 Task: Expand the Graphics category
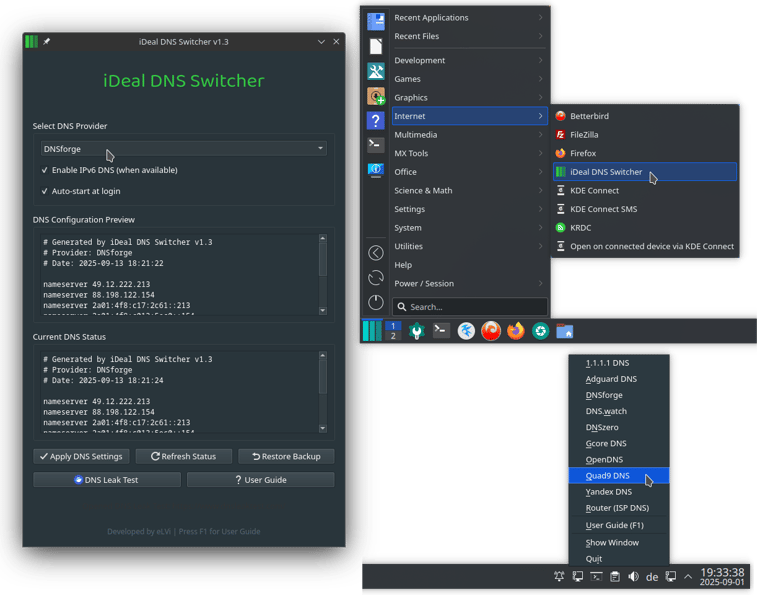click(469, 97)
